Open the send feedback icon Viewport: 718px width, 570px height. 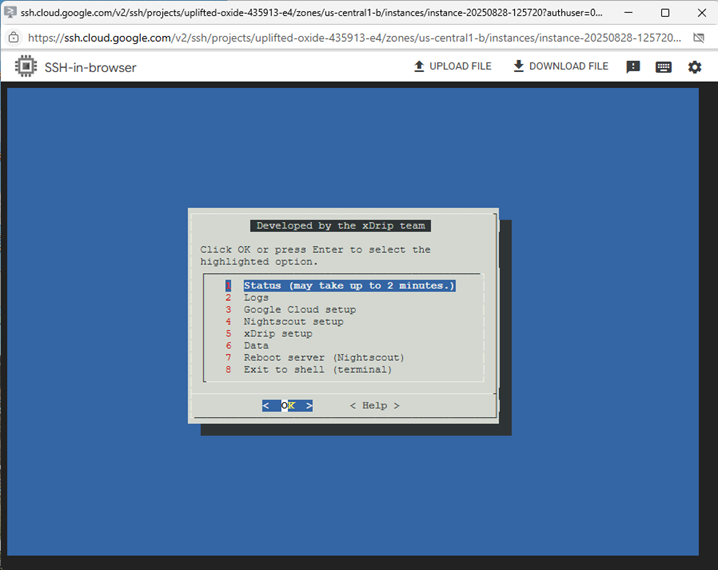click(633, 67)
